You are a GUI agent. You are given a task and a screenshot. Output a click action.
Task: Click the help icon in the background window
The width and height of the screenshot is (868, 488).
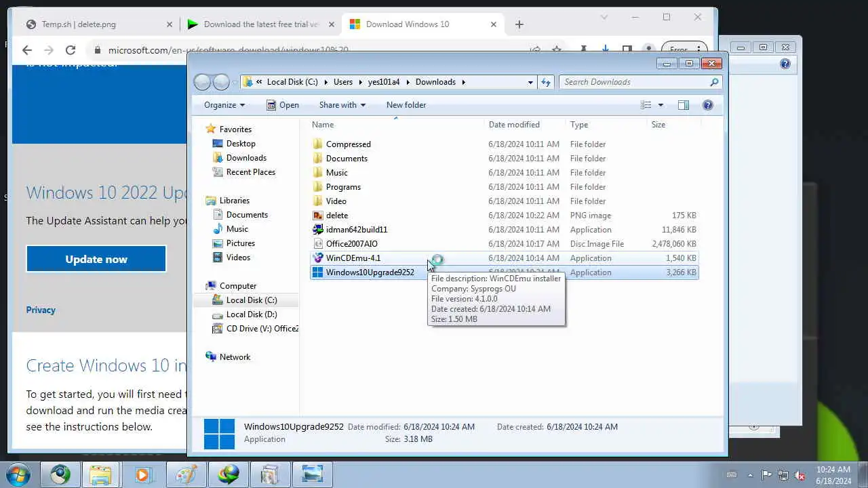[x=785, y=64]
